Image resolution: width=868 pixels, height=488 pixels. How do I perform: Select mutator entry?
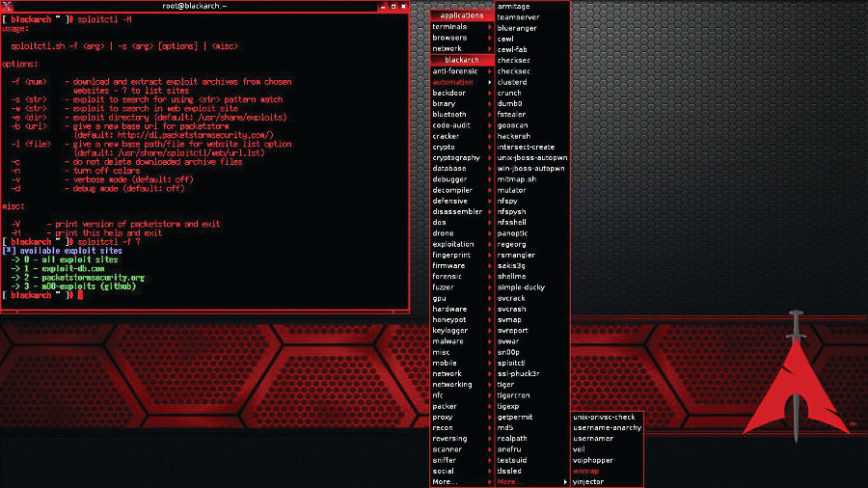pyautogui.click(x=511, y=190)
